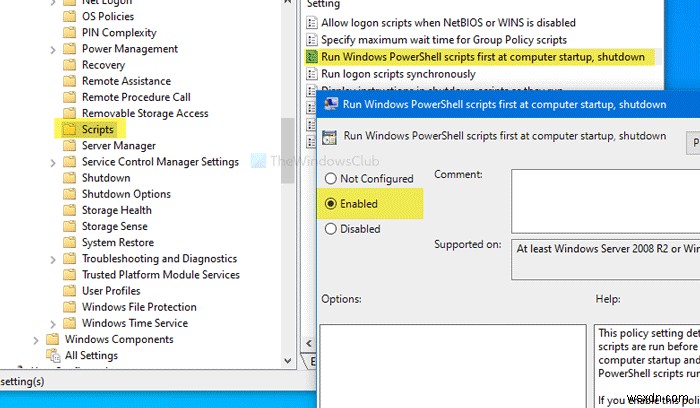700x408 pixels.
Task: Expand the Windows Components node
Action: pos(36,340)
